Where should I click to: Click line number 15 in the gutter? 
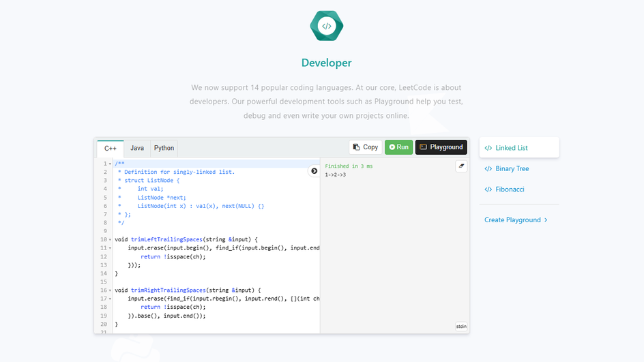(x=104, y=282)
